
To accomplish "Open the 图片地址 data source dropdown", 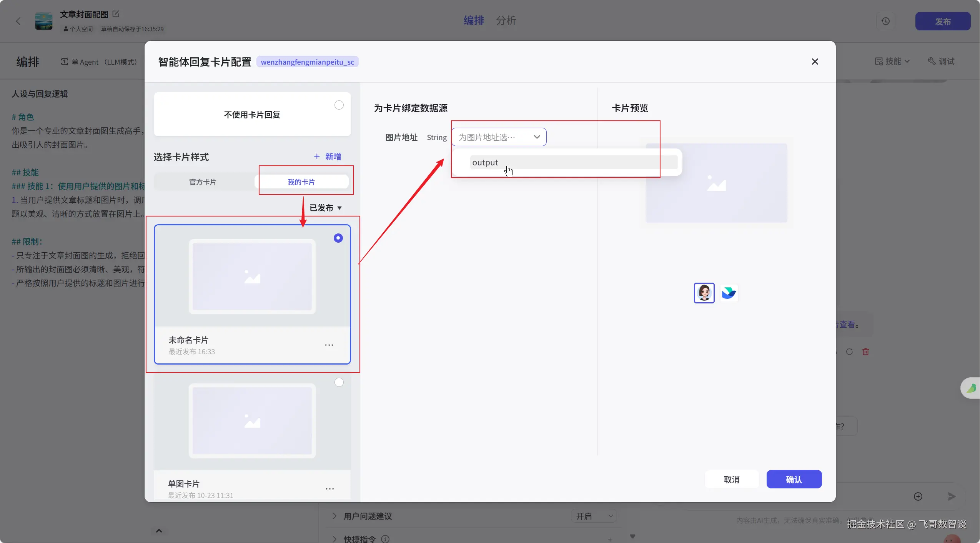I will pyautogui.click(x=499, y=137).
